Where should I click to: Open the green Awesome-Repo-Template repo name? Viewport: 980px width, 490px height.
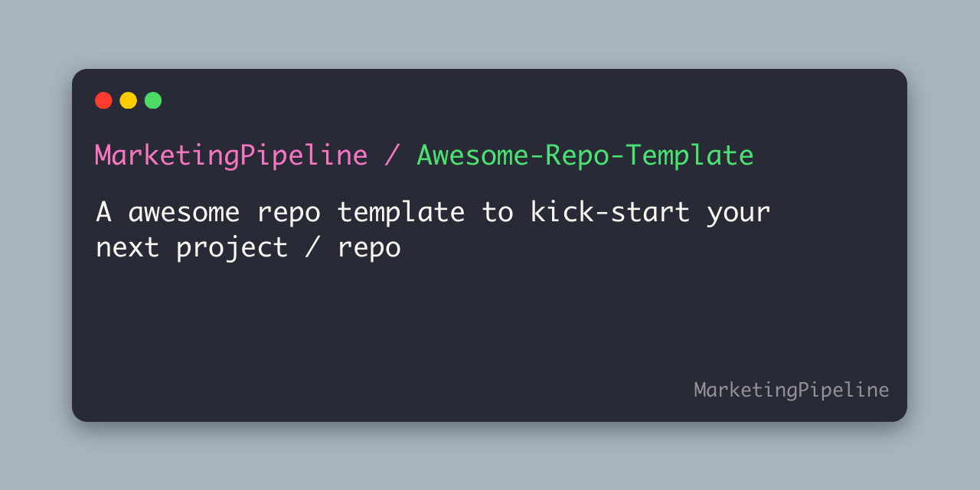click(x=585, y=156)
